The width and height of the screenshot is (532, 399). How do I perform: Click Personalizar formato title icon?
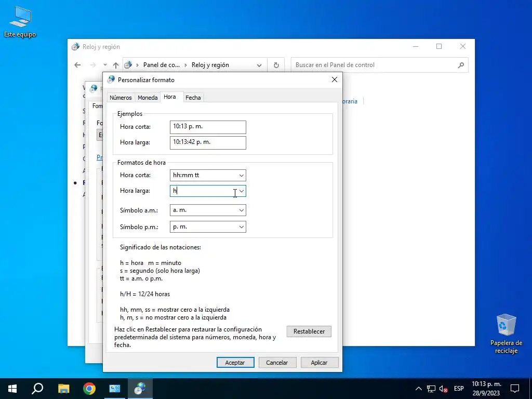[x=111, y=79]
